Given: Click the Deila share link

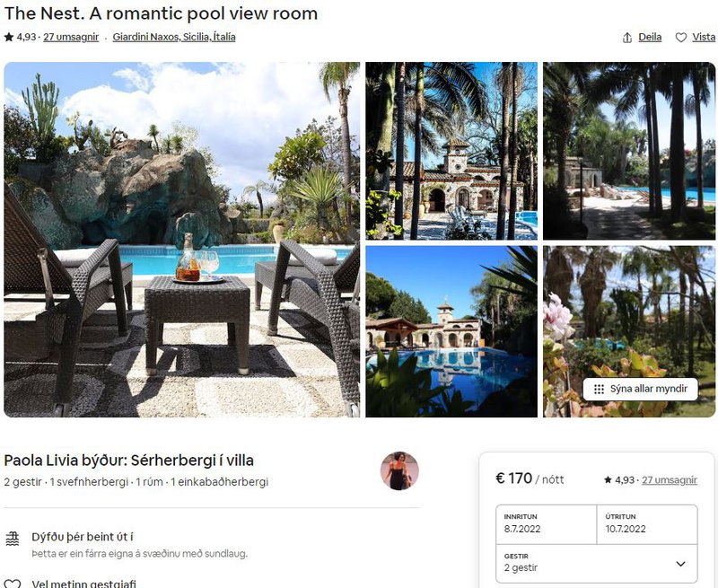Looking at the screenshot, I should (x=650, y=37).
